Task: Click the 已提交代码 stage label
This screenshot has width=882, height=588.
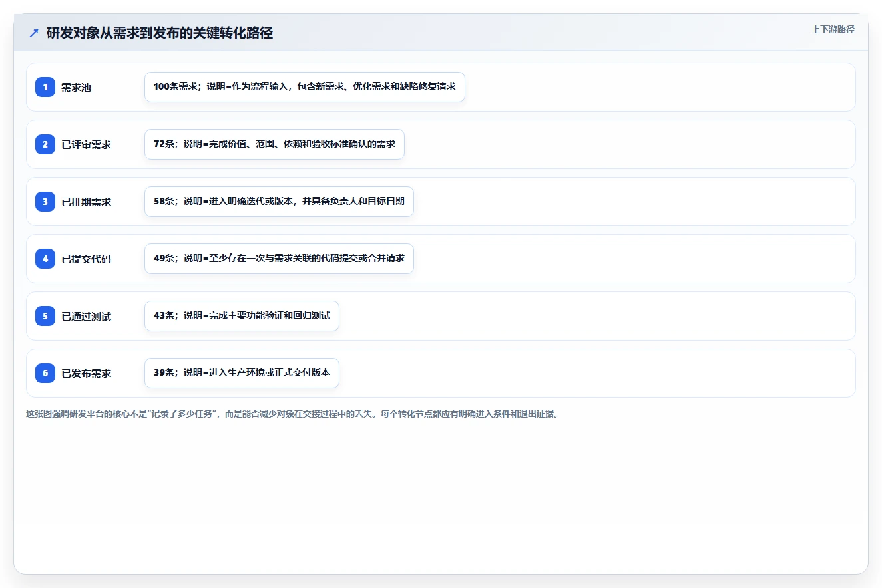Action: click(86, 259)
